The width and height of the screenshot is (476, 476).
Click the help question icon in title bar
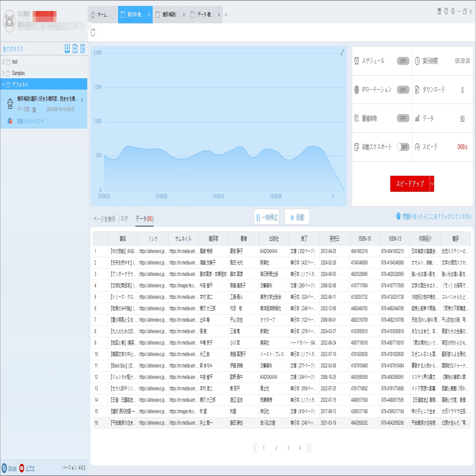446,11
